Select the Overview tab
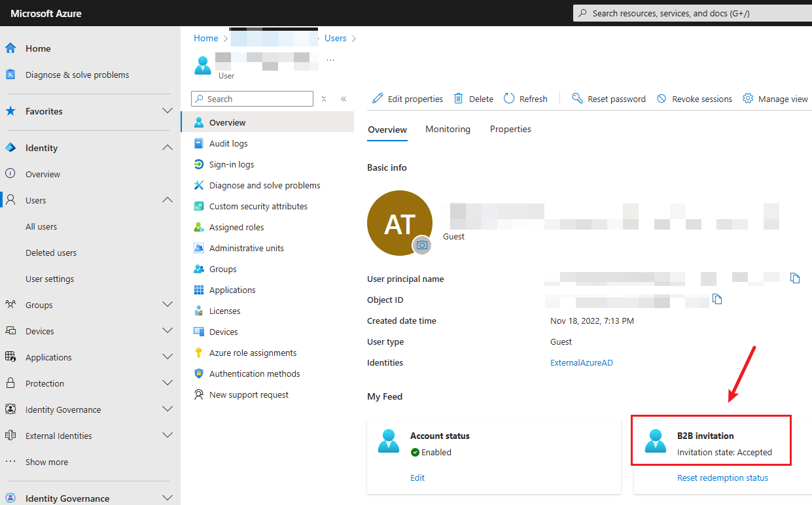The height and width of the screenshot is (505, 812). click(387, 130)
